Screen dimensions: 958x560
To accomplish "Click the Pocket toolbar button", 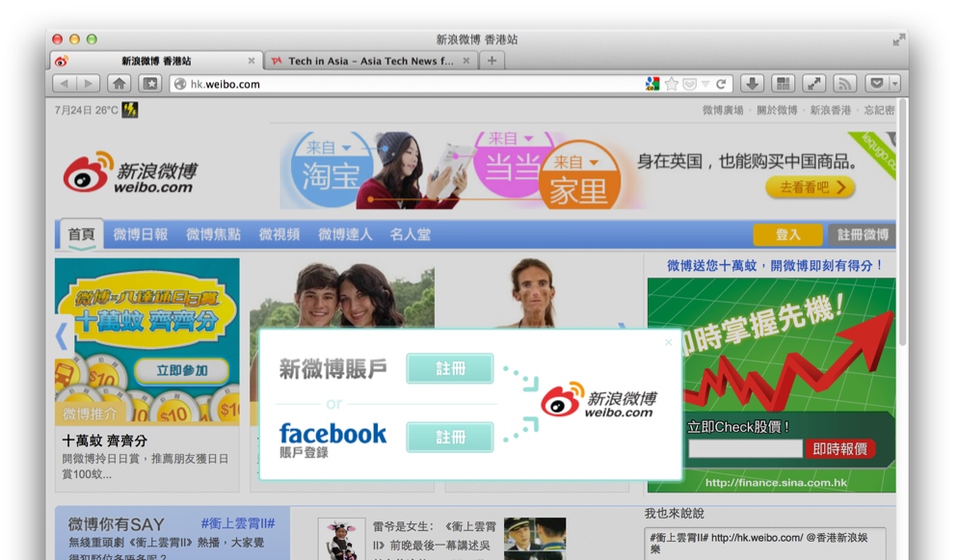I will click(876, 84).
